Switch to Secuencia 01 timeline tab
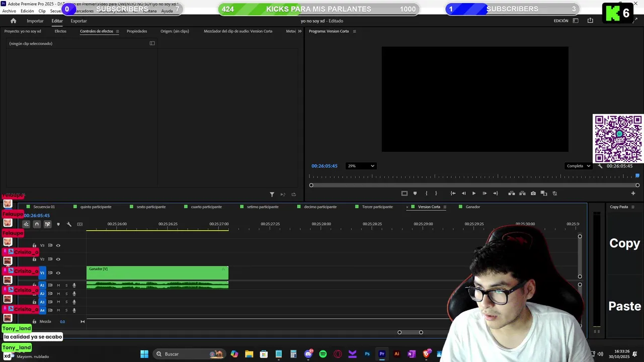 tap(44, 207)
